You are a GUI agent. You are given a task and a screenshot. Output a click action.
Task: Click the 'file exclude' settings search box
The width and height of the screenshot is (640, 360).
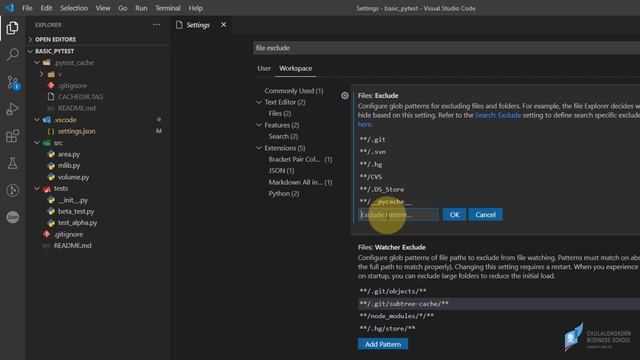click(x=447, y=48)
